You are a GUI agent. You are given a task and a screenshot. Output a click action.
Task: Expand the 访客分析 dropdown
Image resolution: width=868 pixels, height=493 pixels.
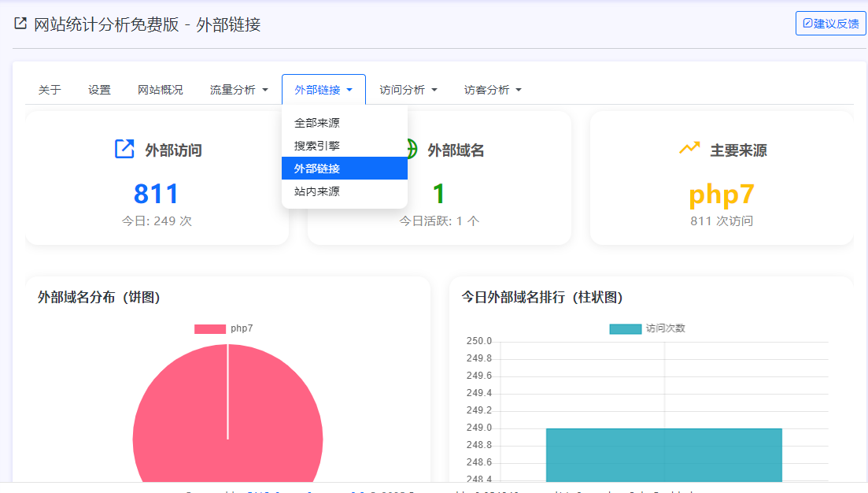pos(493,90)
